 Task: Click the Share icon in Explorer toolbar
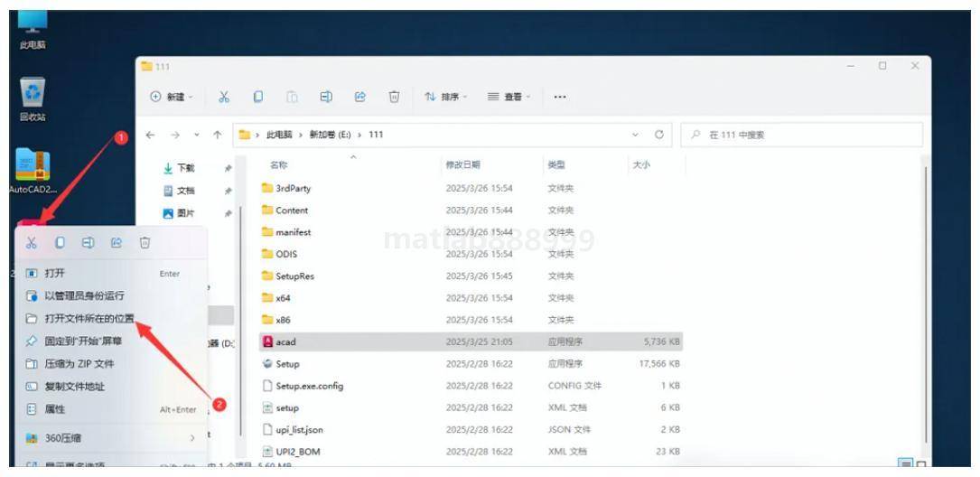pyautogui.click(x=360, y=97)
